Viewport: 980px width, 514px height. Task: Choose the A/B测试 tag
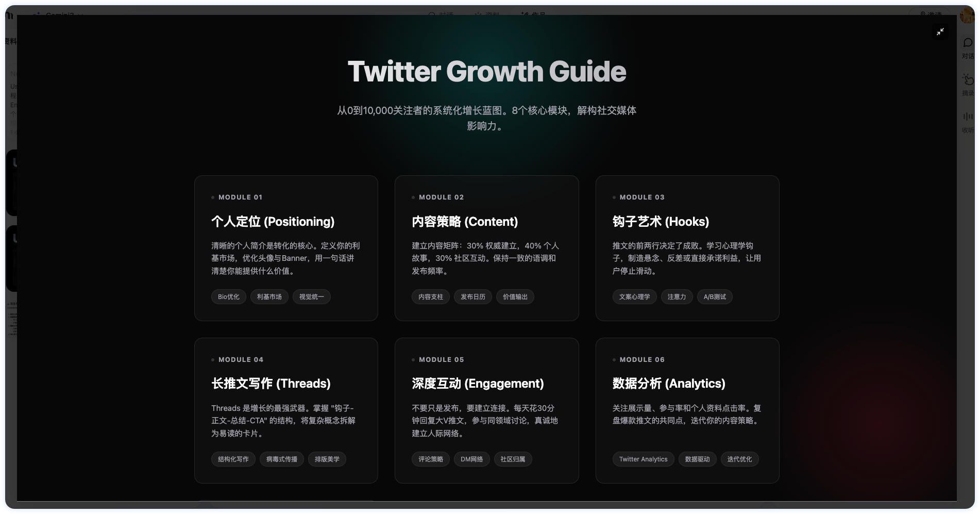pyautogui.click(x=715, y=297)
